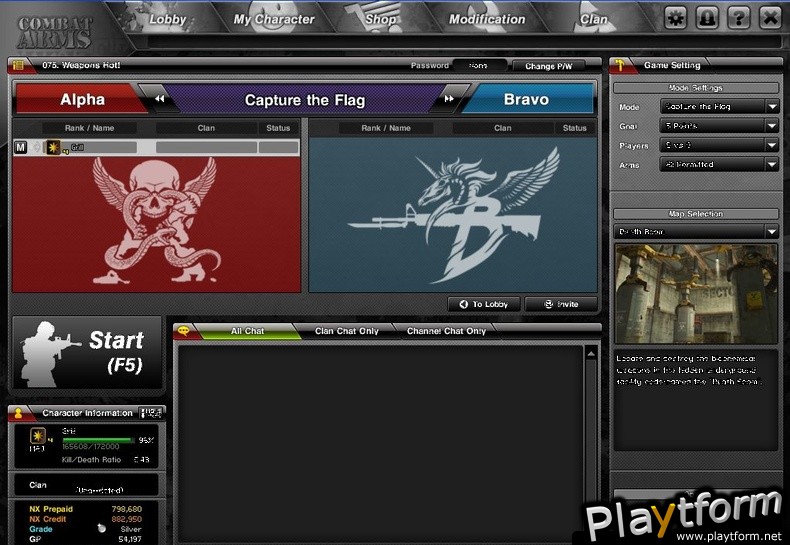Open the settings gear icon at top right
This screenshot has width=790, height=545.
tap(676, 18)
